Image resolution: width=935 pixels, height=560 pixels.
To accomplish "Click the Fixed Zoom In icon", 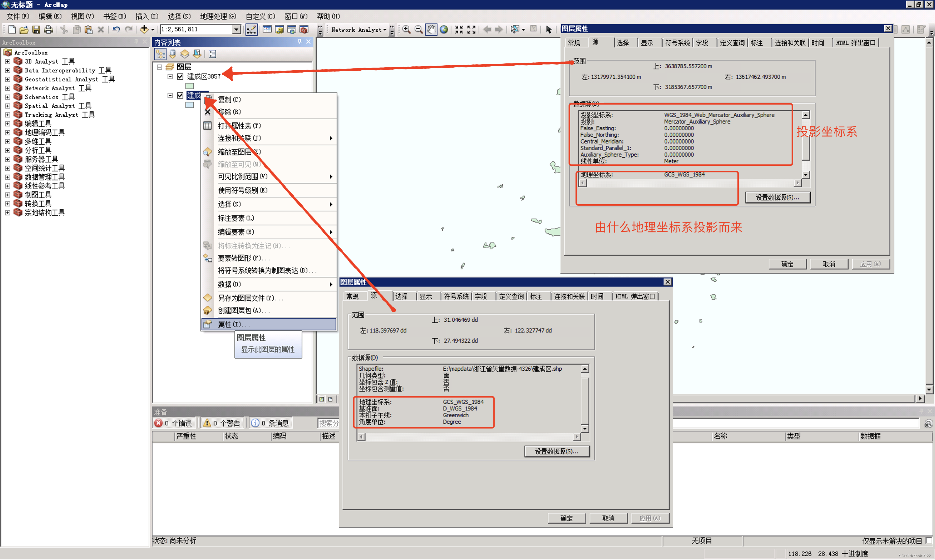I will pos(459,29).
